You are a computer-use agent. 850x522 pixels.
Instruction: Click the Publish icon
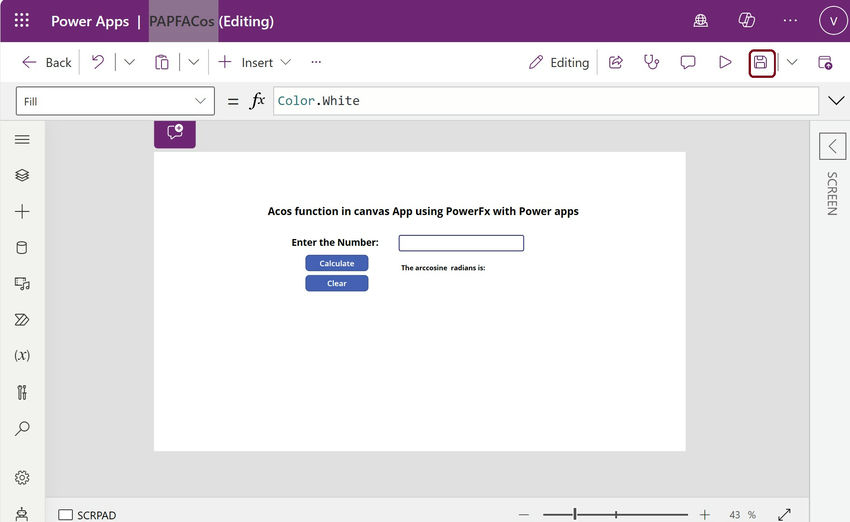(x=825, y=62)
